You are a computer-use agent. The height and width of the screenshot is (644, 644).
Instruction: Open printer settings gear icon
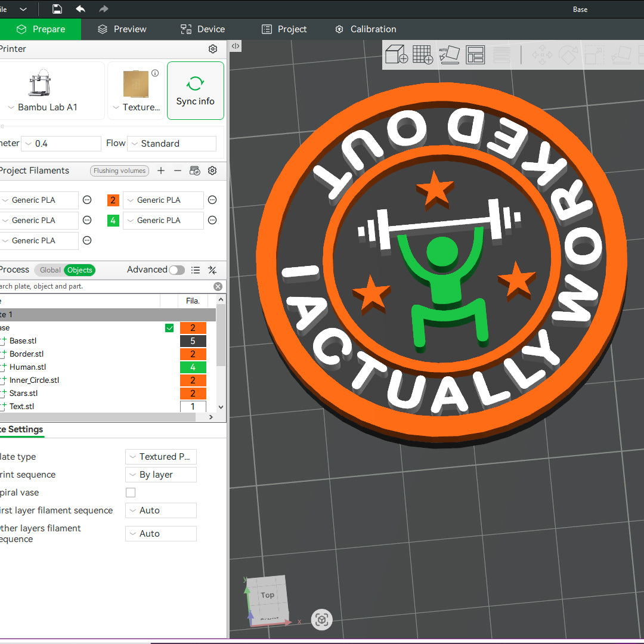coord(213,49)
